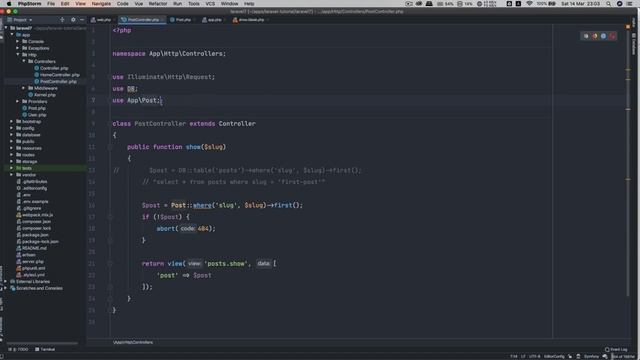This screenshot has height=360, width=640.
Task: Expand the Exceptions folder
Action: click(x=18, y=48)
